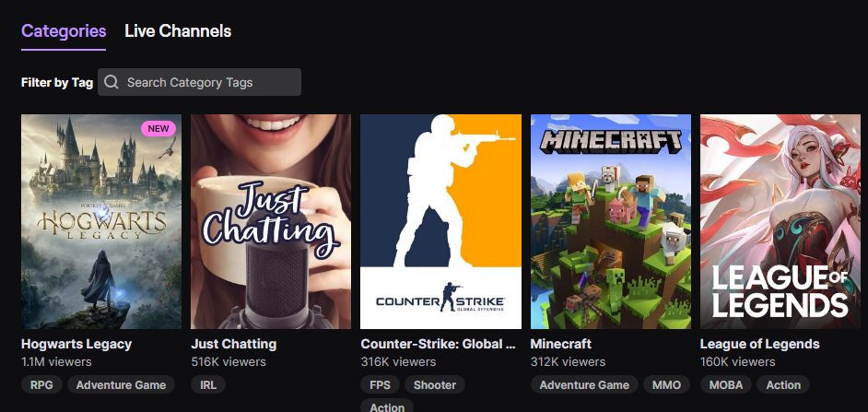The image size is (868, 412).
Task: Select Adventure Game tag under Hogwarts Legacy
Action: coord(122,385)
